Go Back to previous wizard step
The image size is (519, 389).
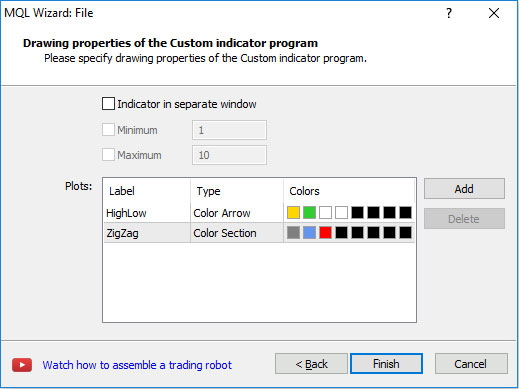[311, 364]
